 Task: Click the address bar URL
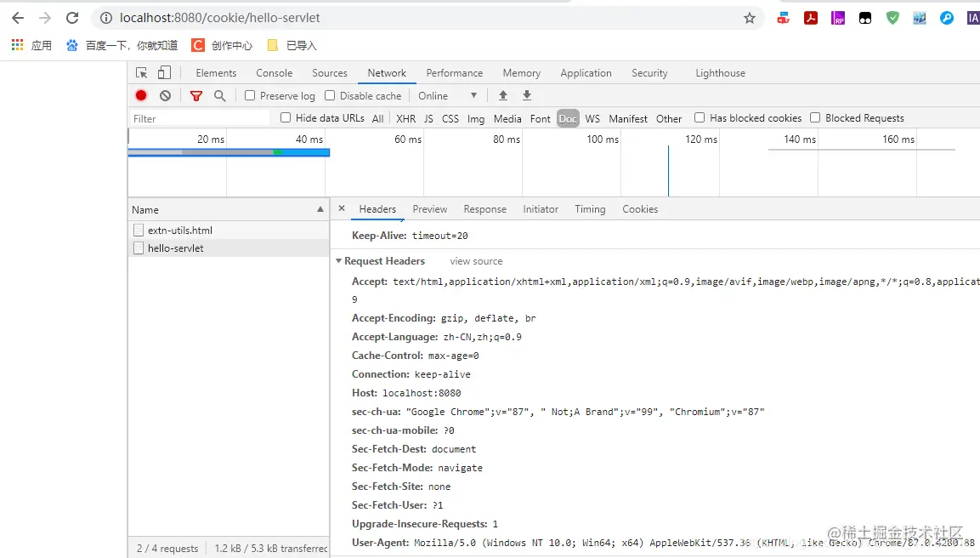click(219, 18)
